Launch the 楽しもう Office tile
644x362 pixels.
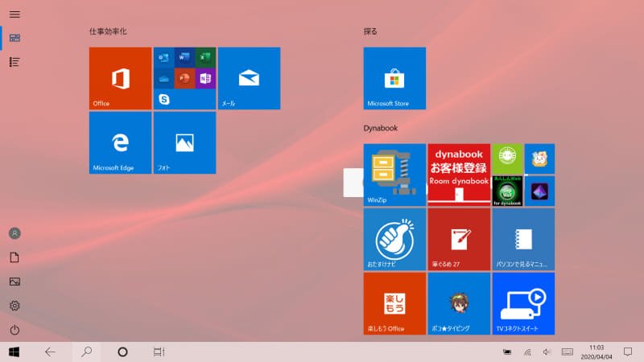coord(394,304)
